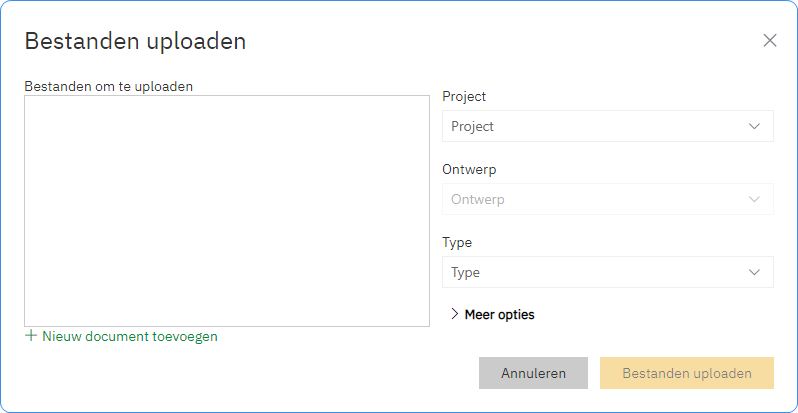
Task: Click the Type placeholder text in the field
Action: tap(466, 272)
